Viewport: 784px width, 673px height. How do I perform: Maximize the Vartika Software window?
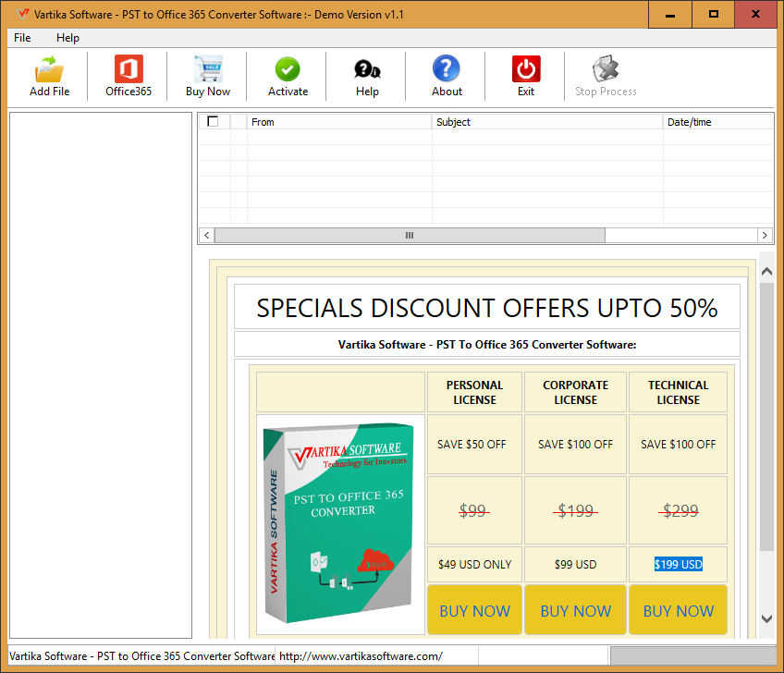point(714,15)
